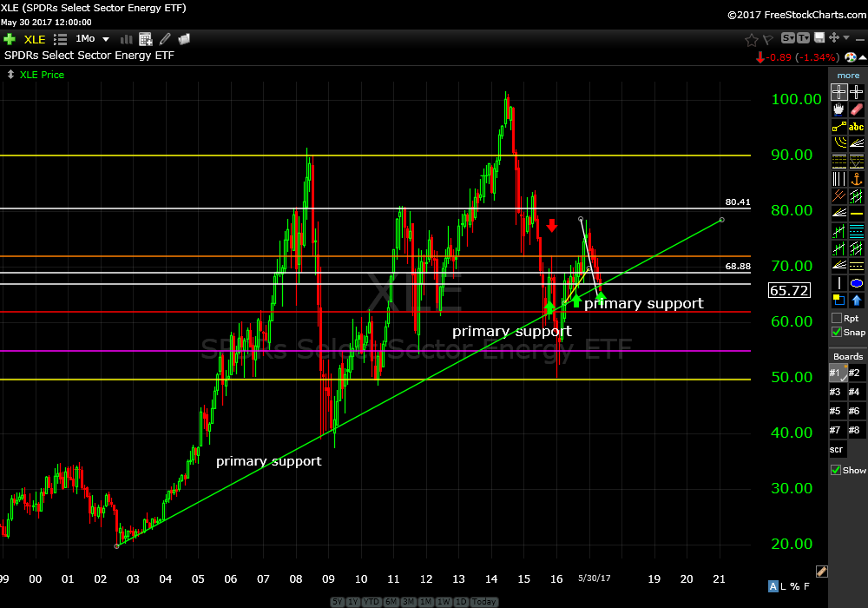Open the indicator add calculator icon

[146, 39]
